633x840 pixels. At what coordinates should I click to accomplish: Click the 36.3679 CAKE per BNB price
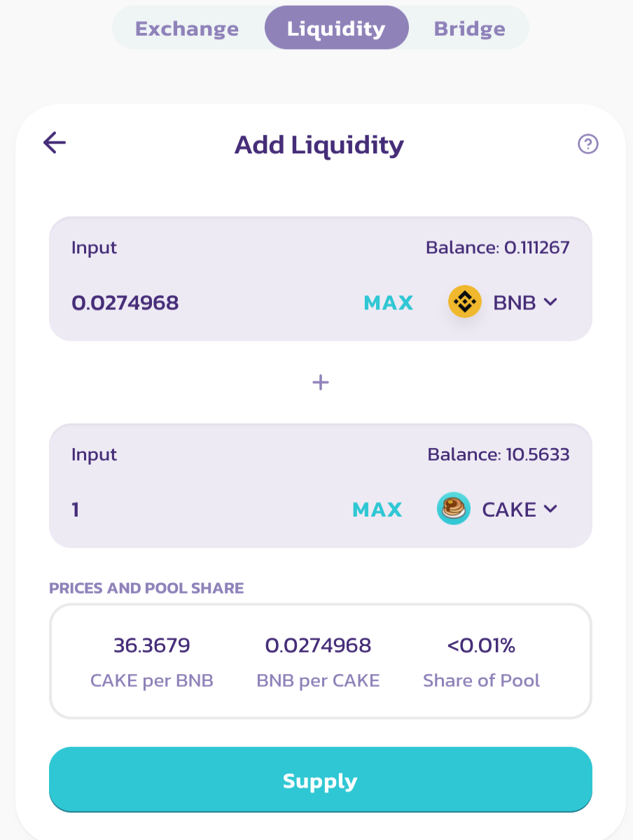152,645
